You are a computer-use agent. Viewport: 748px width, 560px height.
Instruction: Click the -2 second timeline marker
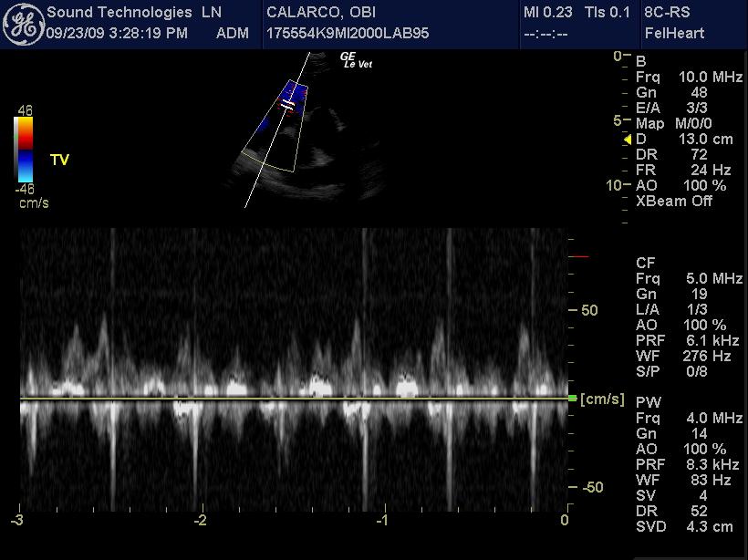point(199,520)
